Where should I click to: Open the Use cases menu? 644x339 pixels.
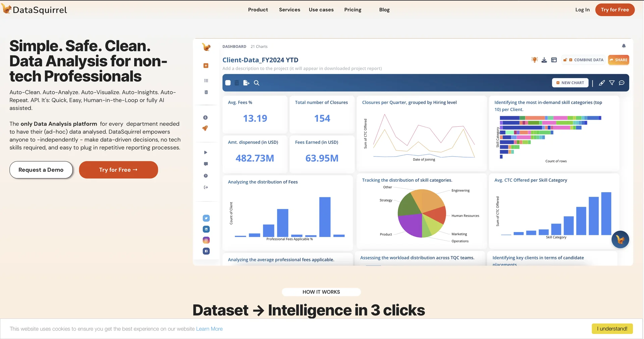321,10
